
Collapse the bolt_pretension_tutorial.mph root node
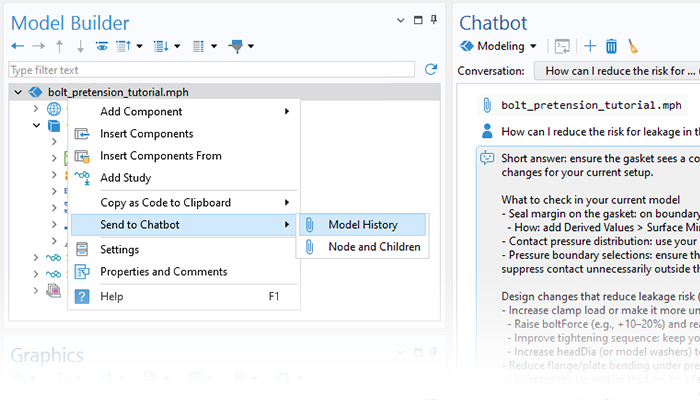click(18, 92)
